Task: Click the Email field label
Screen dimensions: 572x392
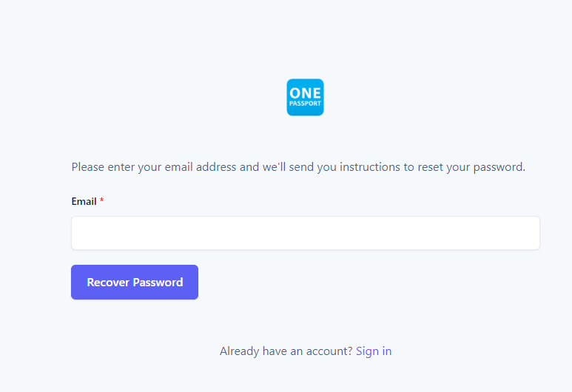Action: point(84,201)
